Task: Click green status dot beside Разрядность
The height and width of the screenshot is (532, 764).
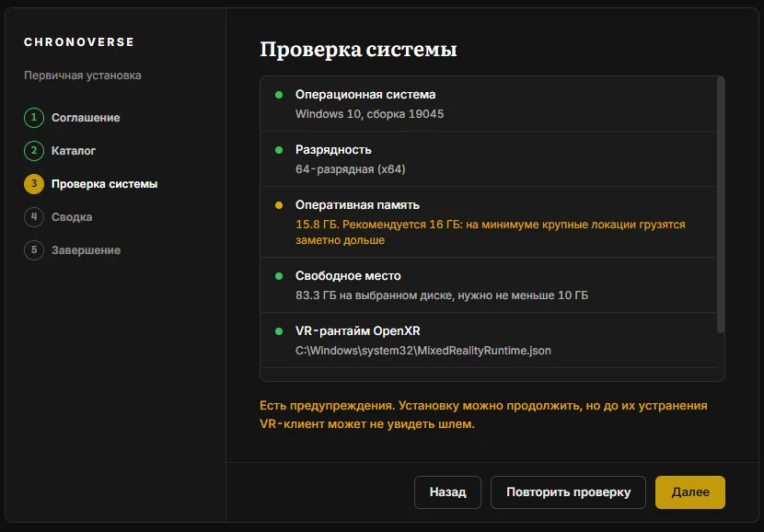Action: click(279, 150)
